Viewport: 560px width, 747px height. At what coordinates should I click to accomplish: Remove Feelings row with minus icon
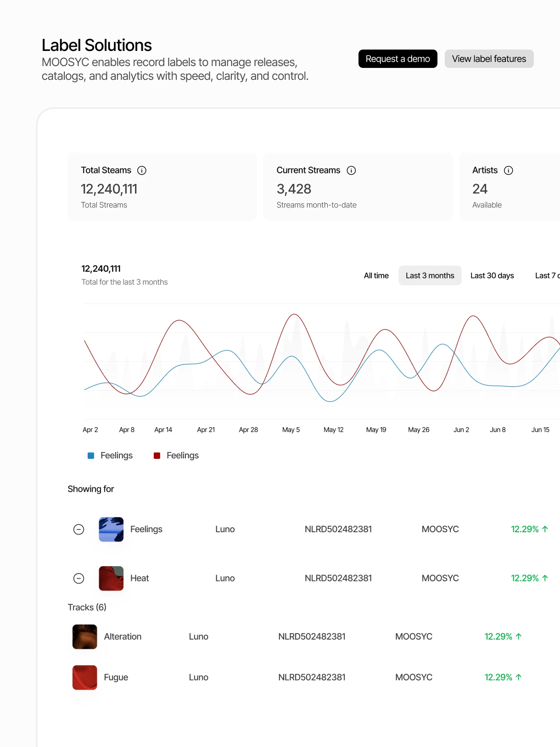click(x=79, y=529)
